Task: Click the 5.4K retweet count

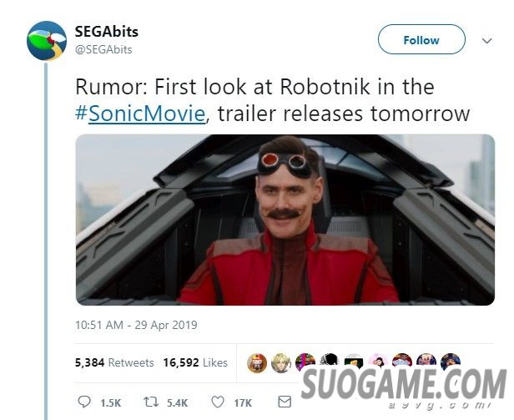Action: (178, 403)
